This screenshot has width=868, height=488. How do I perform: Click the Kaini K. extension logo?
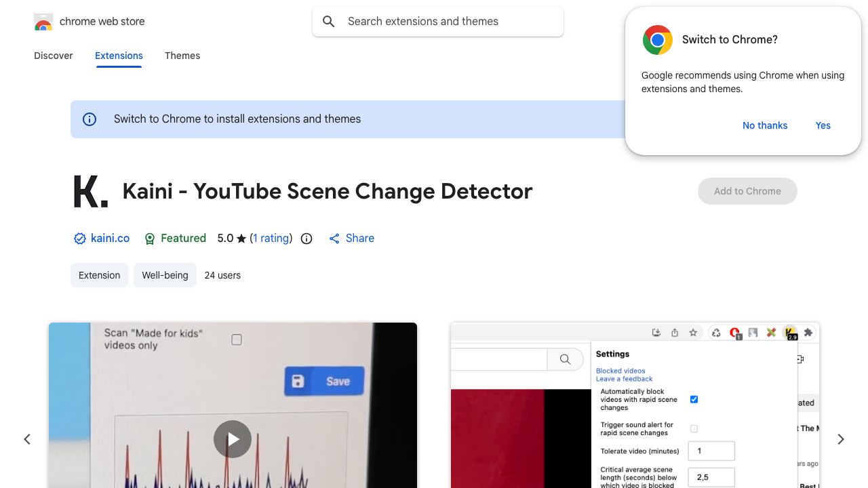(x=90, y=191)
